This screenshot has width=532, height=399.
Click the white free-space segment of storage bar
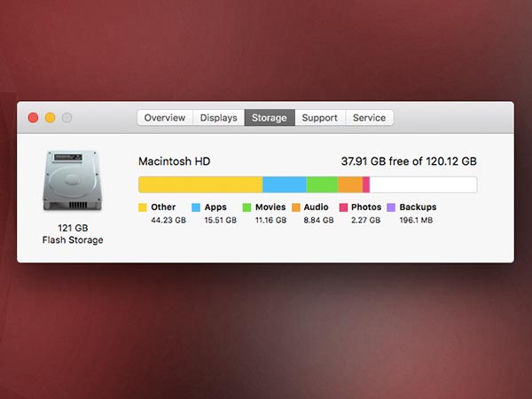(x=424, y=184)
